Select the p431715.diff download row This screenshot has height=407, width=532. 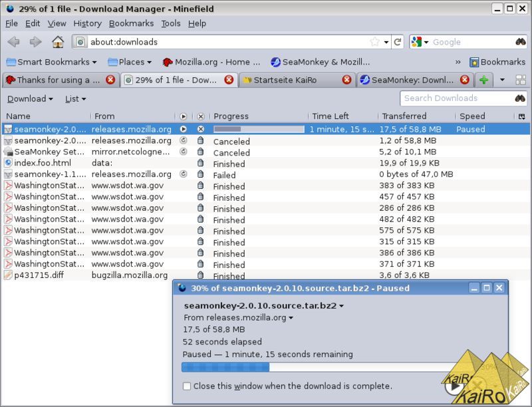pyautogui.click(x=266, y=275)
